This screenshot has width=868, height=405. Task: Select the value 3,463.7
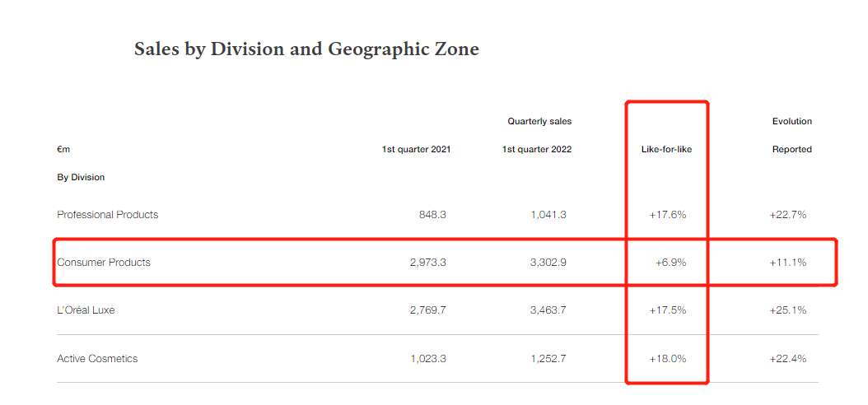click(x=548, y=310)
